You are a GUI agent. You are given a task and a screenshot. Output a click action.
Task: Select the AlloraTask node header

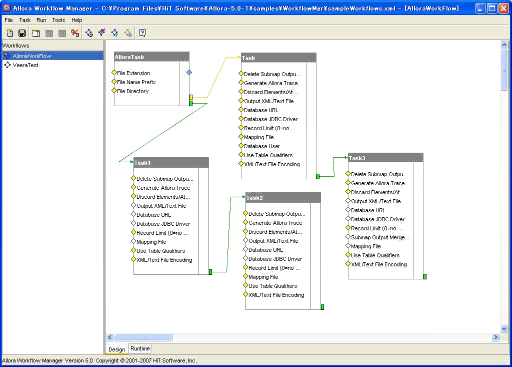(152, 57)
